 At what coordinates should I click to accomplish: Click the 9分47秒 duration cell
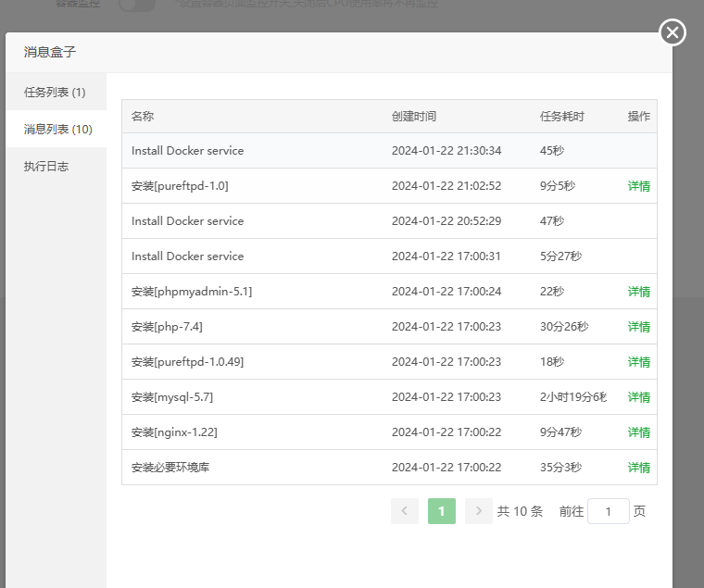(560, 432)
